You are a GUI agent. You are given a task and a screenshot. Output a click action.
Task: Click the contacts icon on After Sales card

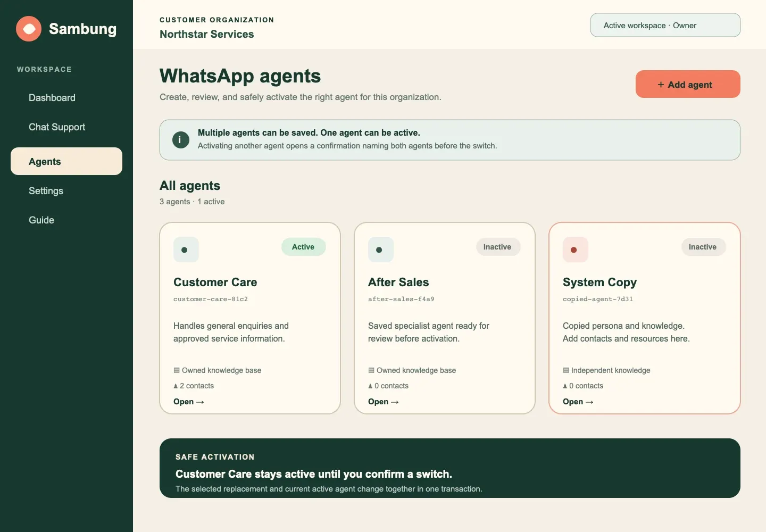click(370, 386)
